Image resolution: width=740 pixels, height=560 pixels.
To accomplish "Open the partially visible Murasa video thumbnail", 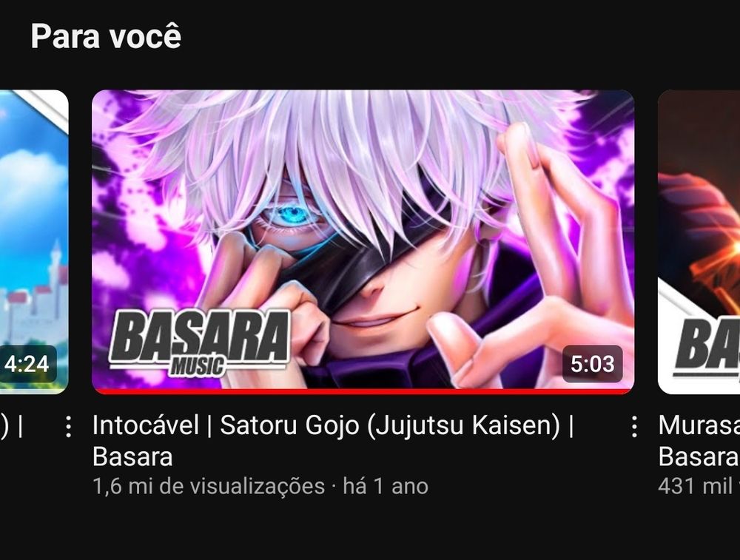I will pyautogui.click(x=699, y=241).
